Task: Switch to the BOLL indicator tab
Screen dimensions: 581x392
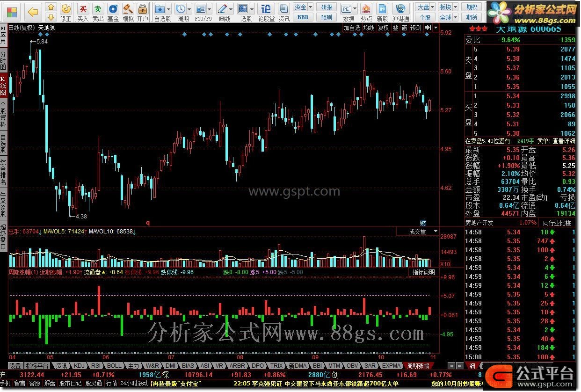Action: point(114,365)
